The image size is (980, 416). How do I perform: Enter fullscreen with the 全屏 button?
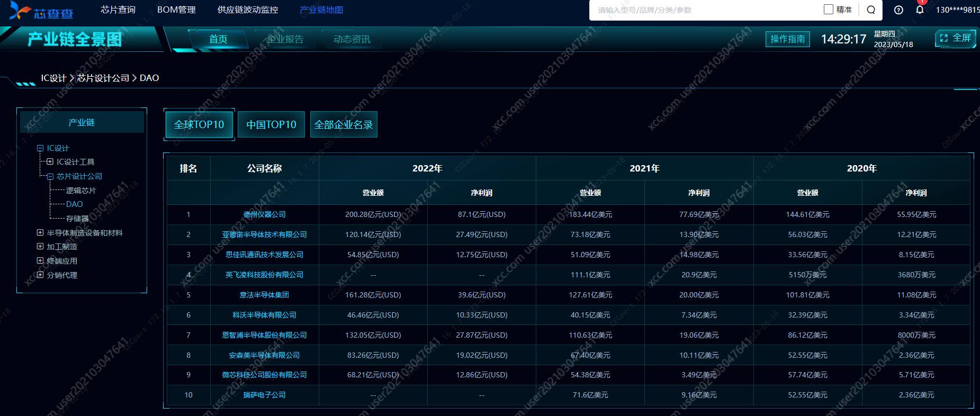coord(956,38)
